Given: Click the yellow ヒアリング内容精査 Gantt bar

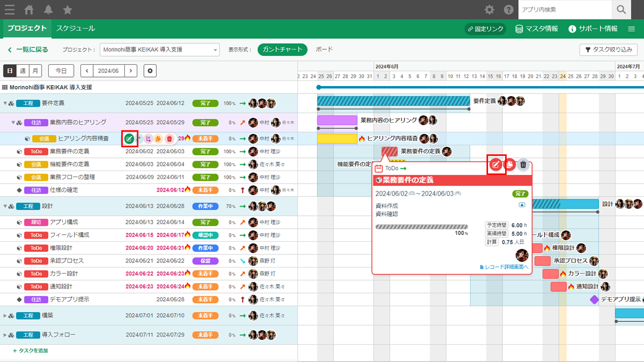Looking at the screenshot, I should pyautogui.click(x=337, y=139).
